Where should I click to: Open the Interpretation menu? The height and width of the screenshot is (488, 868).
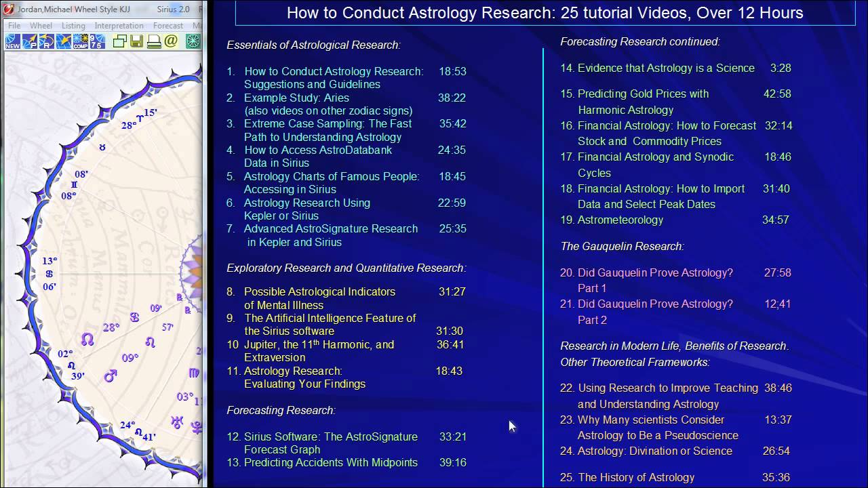(x=119, y=26)
